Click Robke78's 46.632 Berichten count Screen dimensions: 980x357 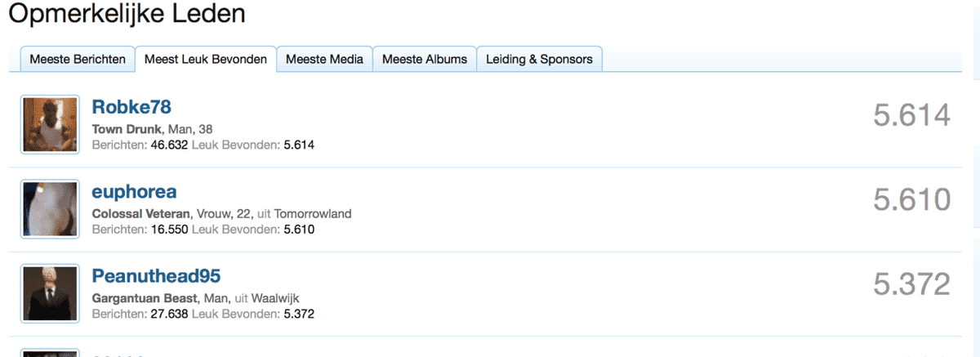pyautogui.click(x=169, y=145)
